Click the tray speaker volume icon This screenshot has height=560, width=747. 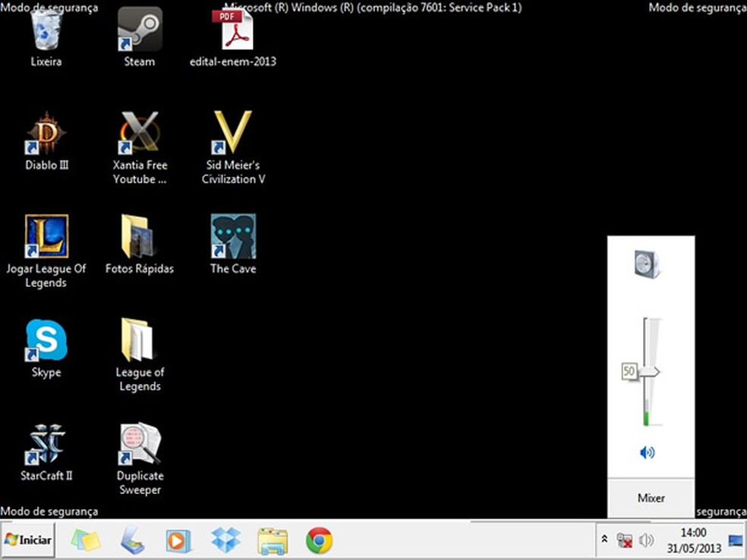tap(646, 540)
